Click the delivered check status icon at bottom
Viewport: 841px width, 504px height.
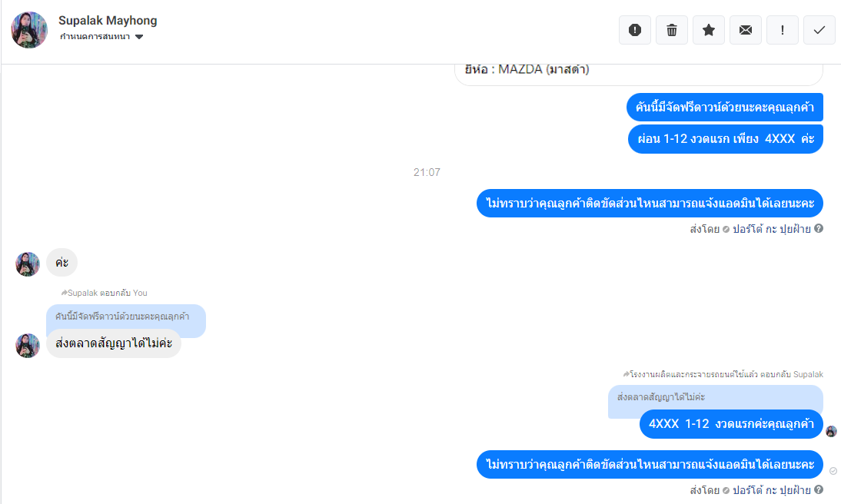(833, 471)
